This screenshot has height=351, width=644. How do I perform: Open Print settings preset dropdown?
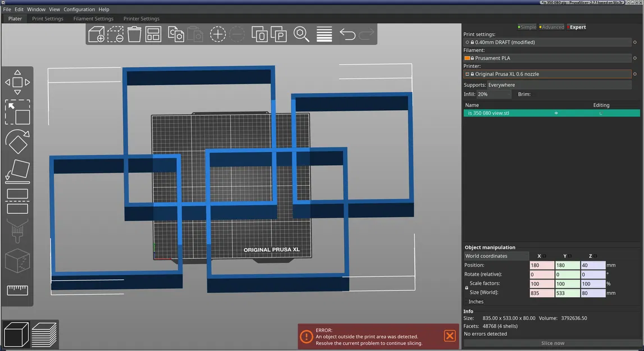coord(547,42)
